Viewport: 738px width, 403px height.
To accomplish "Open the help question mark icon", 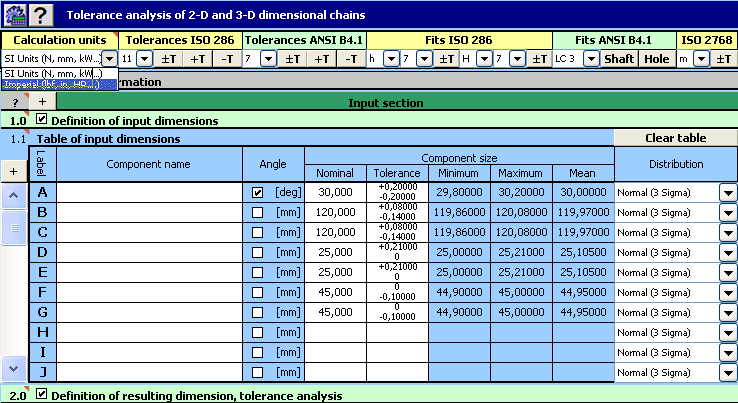I will (x=41, y=15).
